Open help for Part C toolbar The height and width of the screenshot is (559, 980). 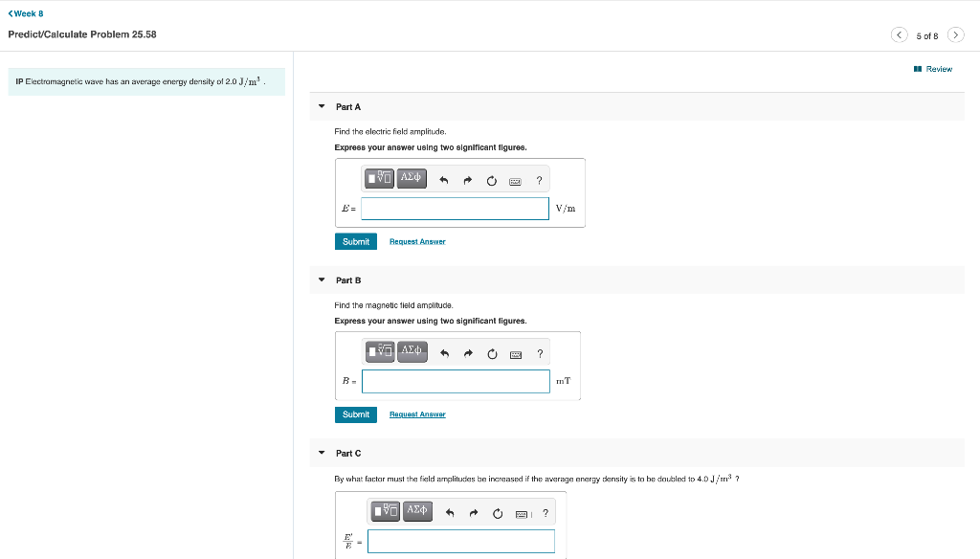click(x=546, y=513)
